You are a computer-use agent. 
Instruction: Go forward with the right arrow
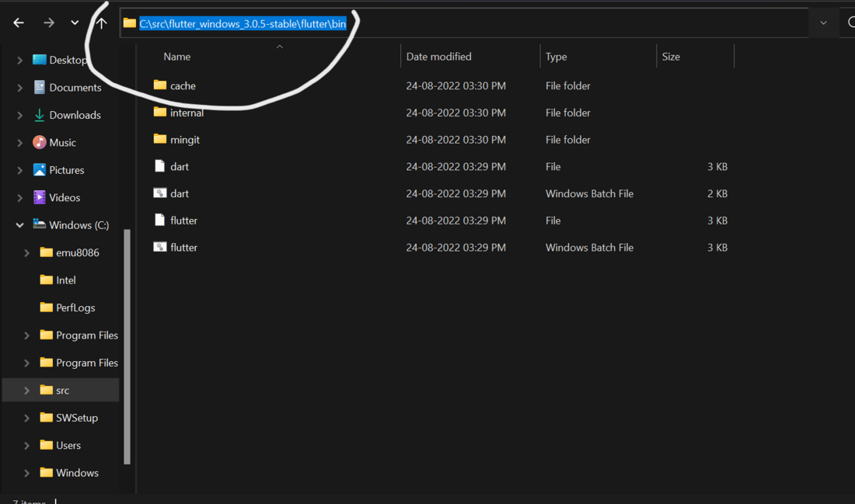point(49,23)
